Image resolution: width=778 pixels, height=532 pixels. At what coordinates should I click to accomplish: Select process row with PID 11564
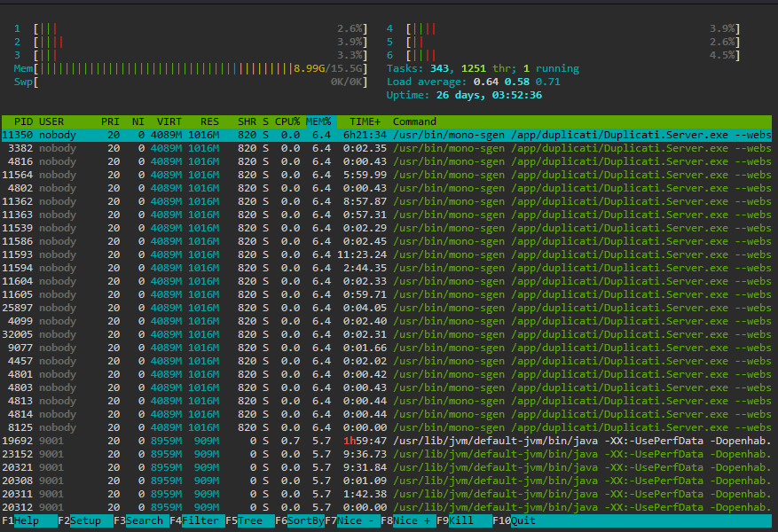pos(387,175)
